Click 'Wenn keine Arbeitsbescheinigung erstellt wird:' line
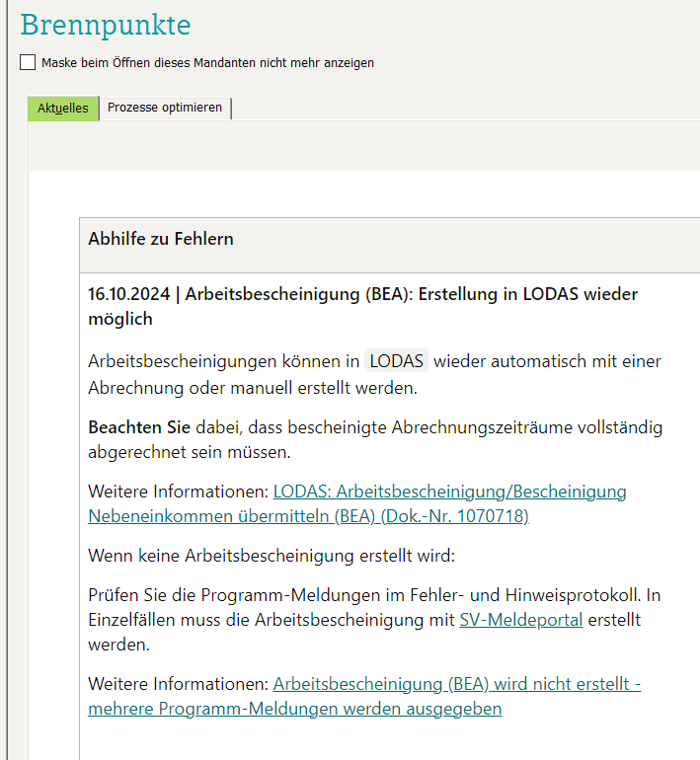 (x=272, y=556)
